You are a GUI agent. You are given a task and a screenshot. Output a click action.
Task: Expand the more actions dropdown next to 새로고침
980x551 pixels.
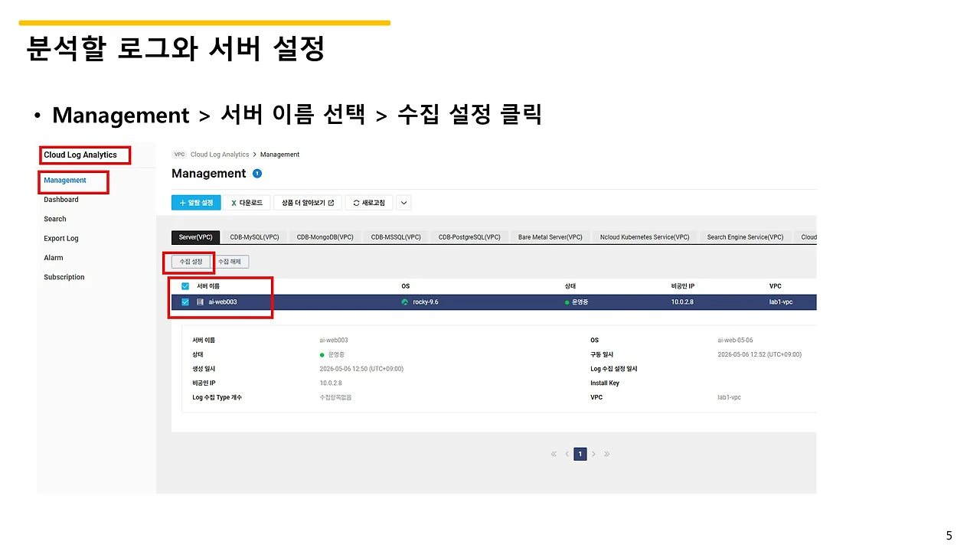point(404,203)
